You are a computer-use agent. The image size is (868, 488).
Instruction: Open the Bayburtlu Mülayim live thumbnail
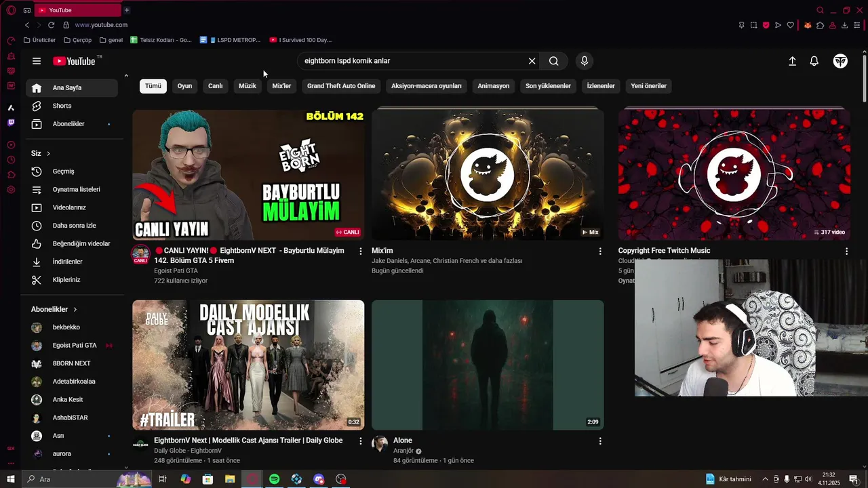(248, 175)
